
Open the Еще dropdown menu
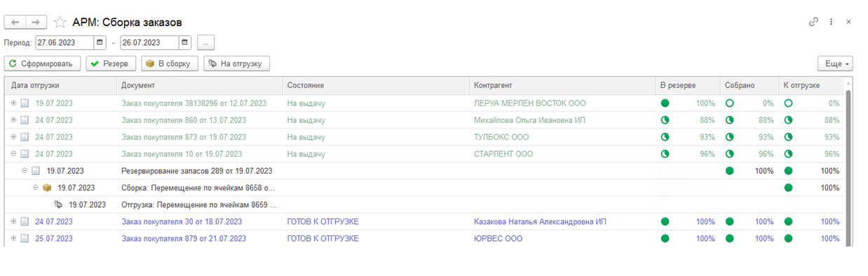835,64
